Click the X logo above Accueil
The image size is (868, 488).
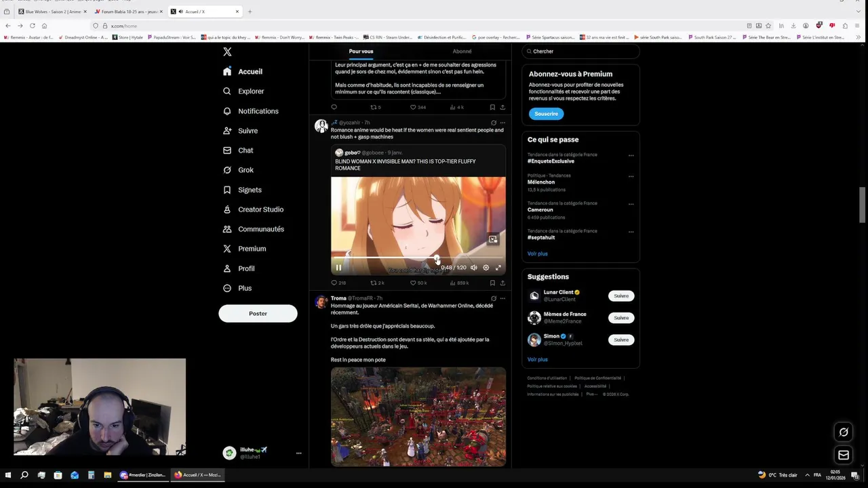227,52
